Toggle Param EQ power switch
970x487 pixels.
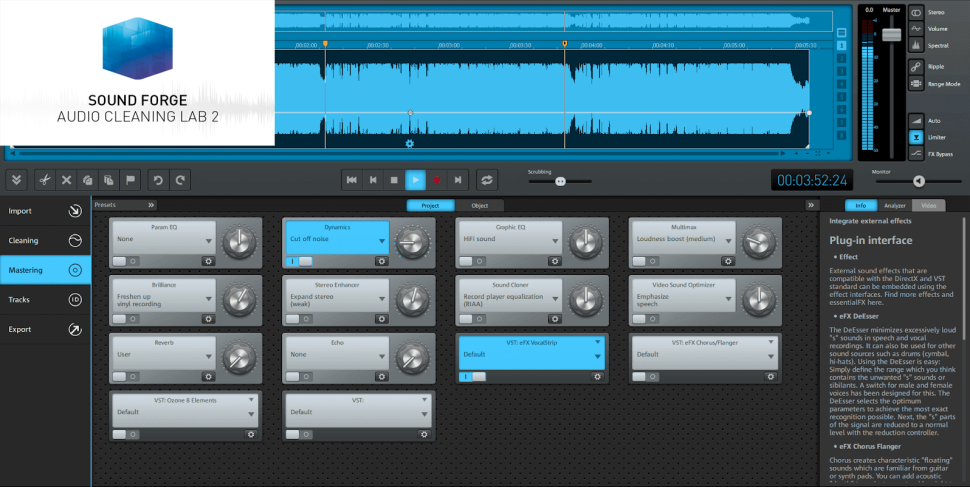tap(126, 261)
